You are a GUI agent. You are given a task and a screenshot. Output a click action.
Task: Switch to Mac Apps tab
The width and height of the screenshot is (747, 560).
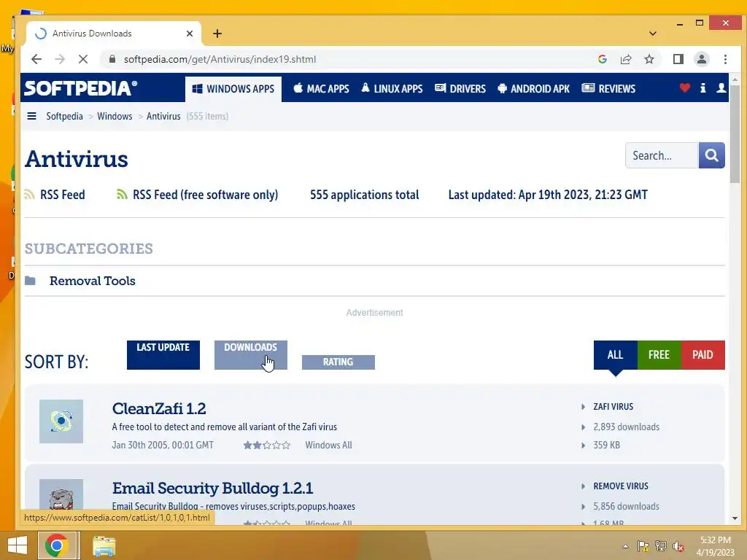click(321, 88)
